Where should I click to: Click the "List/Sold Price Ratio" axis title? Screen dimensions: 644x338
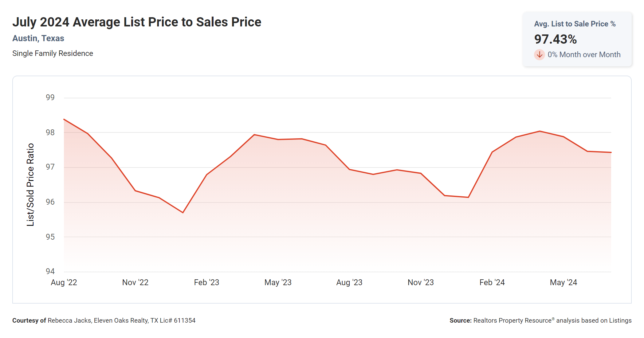[30, 185]
